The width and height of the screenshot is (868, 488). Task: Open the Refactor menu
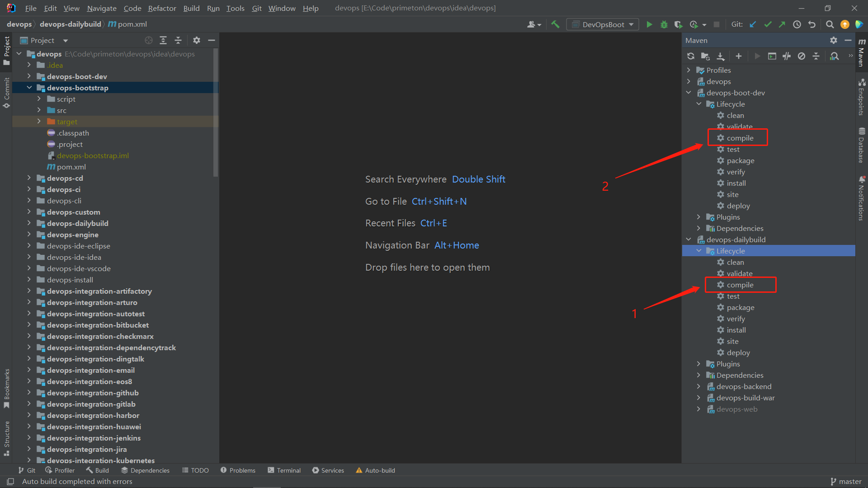162,8
